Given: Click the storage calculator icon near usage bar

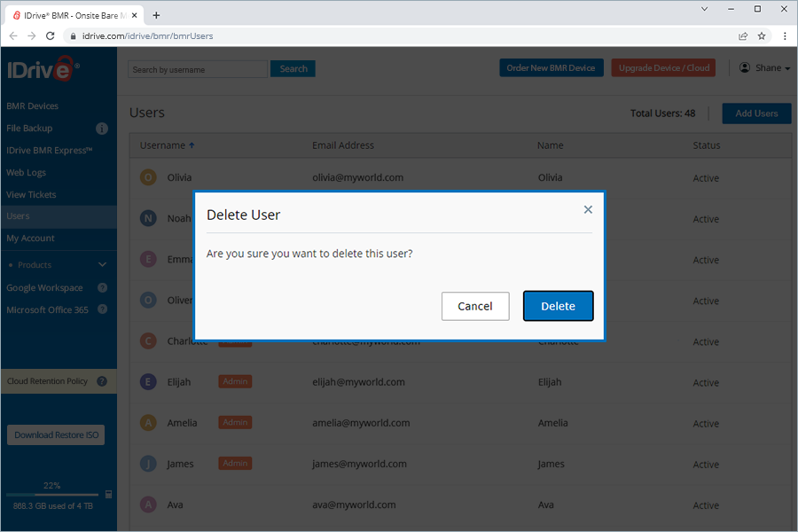Looking at the screenshot, I should pyautogui.click(x=108, y=495).
